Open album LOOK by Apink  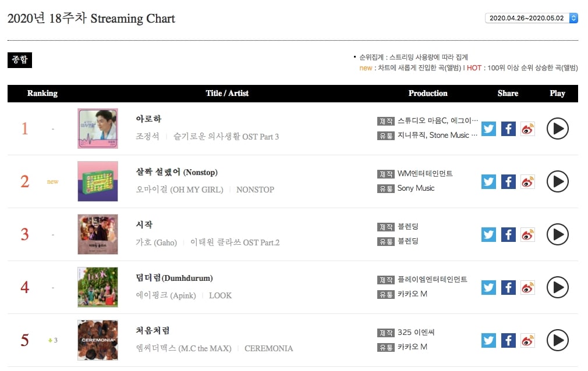tap(220, 295)
